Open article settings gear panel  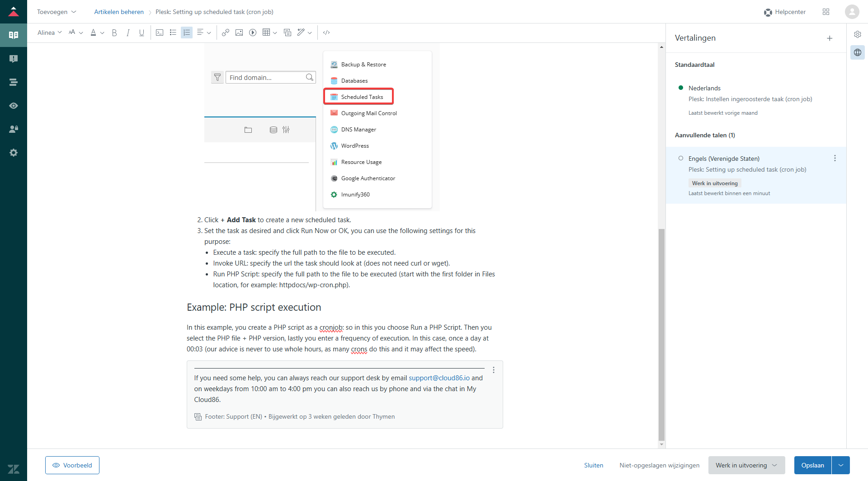[858, 34]
